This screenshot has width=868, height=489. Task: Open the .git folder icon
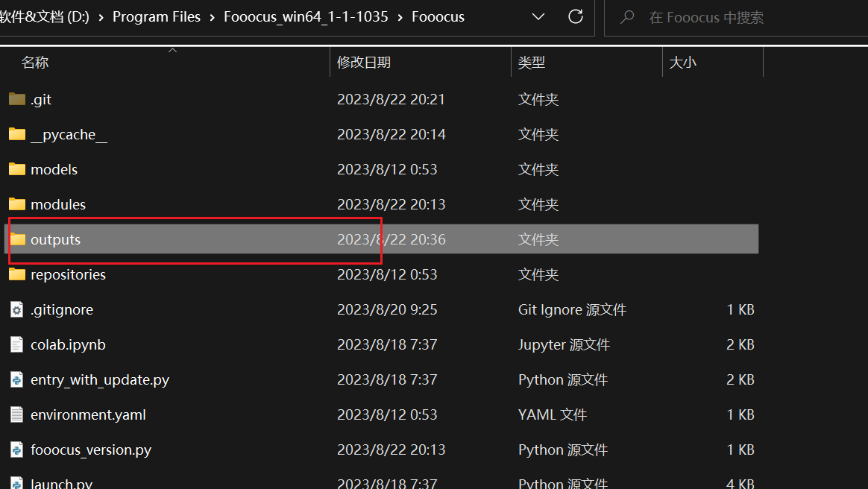coord(17,99)
